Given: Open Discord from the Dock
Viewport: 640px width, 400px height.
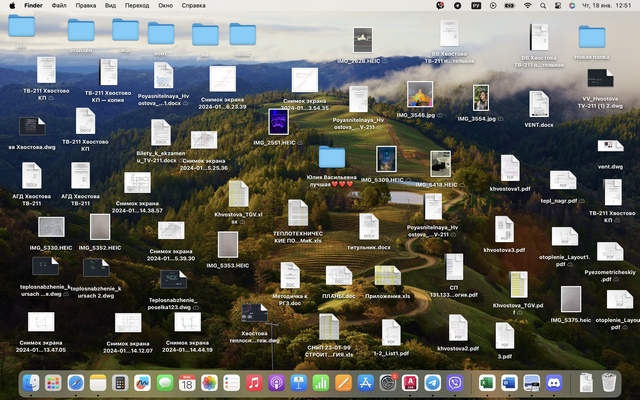Looking at the screenshot, I should click(x=554, y=383).
